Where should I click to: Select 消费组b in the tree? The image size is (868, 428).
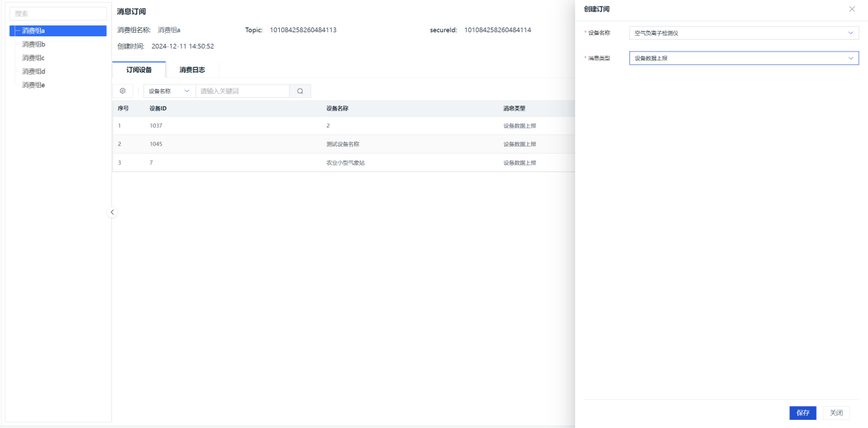pyautogui.click(x=34, y=44)
